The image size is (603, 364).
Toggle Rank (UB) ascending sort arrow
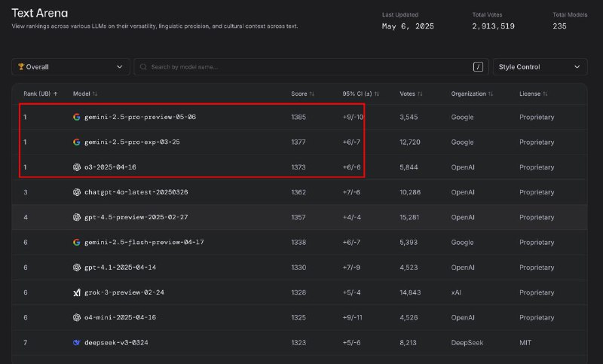(x=55, y=93)
